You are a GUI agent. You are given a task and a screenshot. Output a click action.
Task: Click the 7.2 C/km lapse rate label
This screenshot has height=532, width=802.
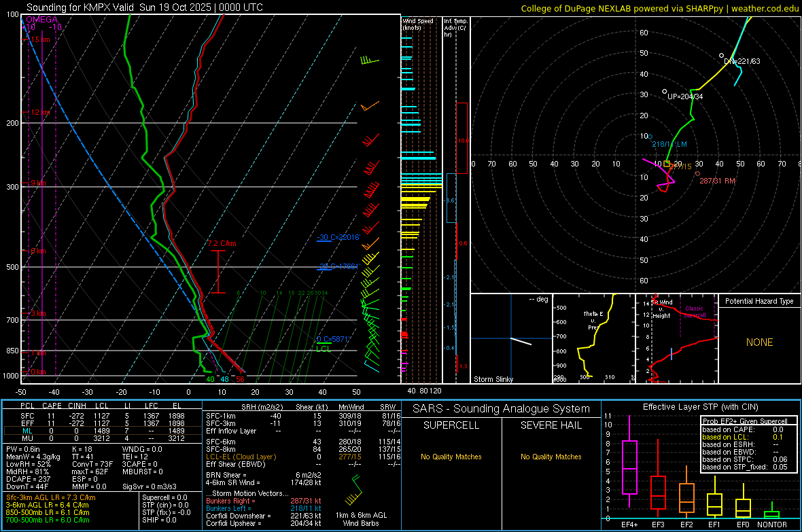(x=222, y=243)
